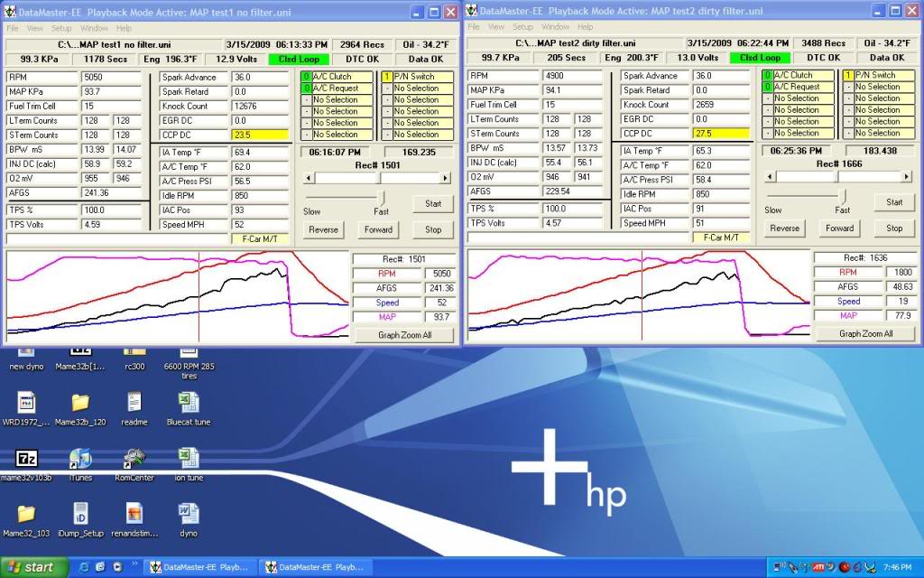Click Start playback in no filter window

point(433,203)
